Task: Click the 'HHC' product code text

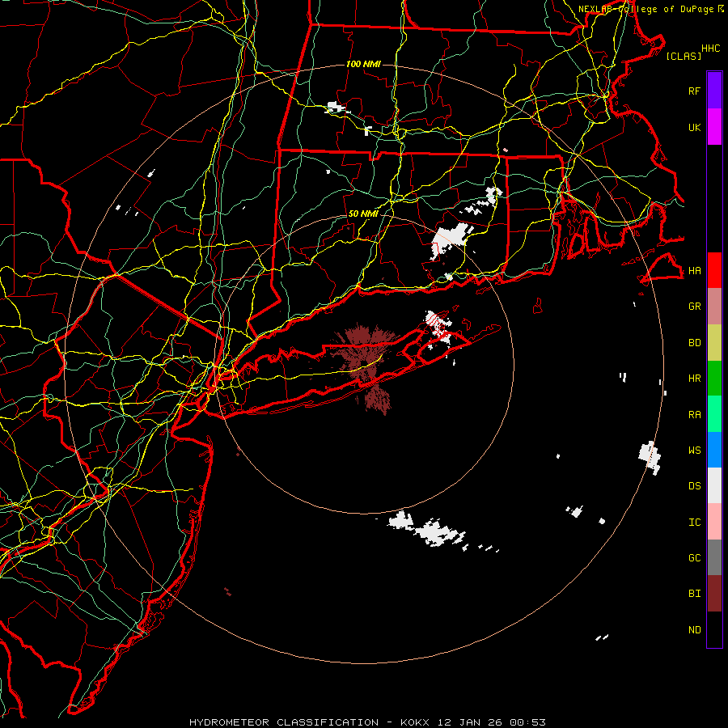Action: (x=711, y=49)
